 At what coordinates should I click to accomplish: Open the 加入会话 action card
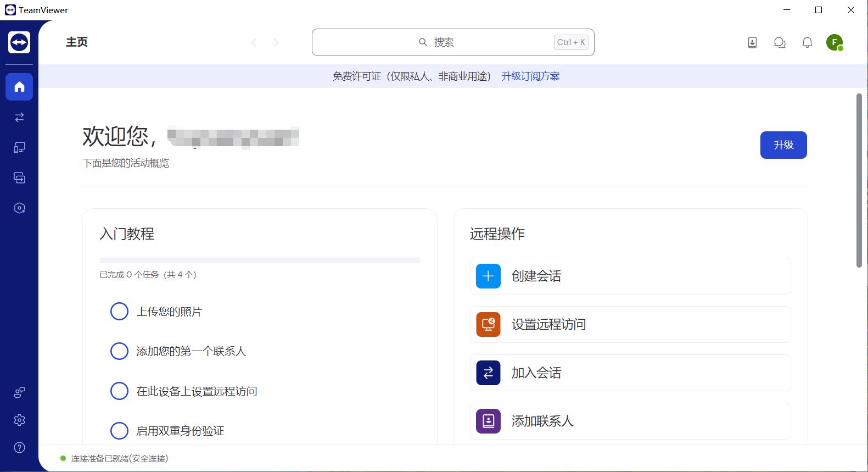[x=630, y=373]
